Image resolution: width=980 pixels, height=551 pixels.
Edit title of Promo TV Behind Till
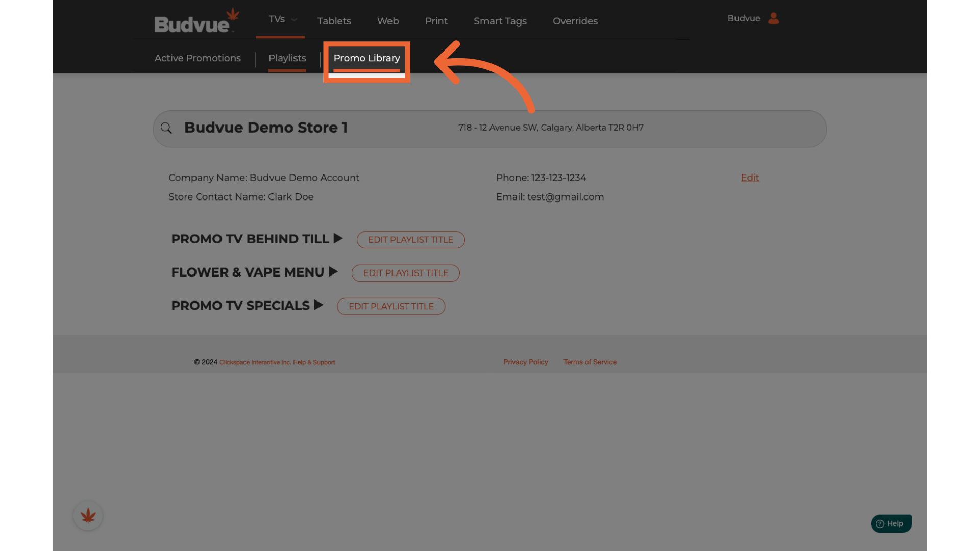tap(410, 240)
